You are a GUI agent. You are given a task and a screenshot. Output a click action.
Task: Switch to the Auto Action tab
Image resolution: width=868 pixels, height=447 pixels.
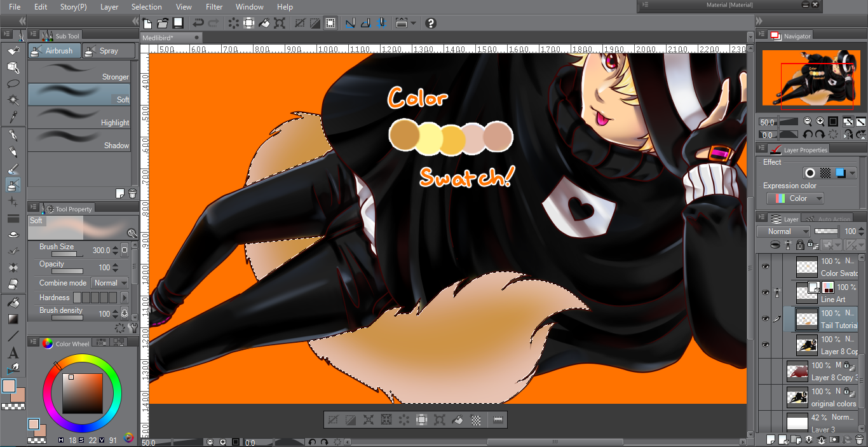833,219
